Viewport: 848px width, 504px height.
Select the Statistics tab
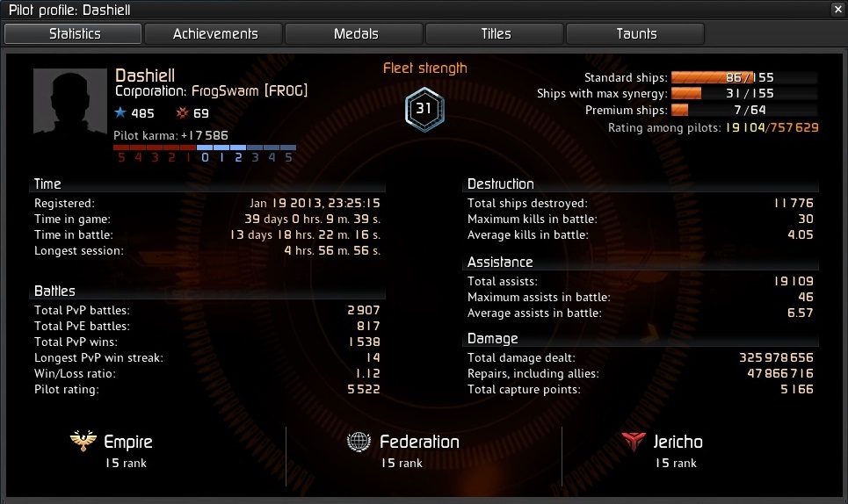[x=74, y=33]
